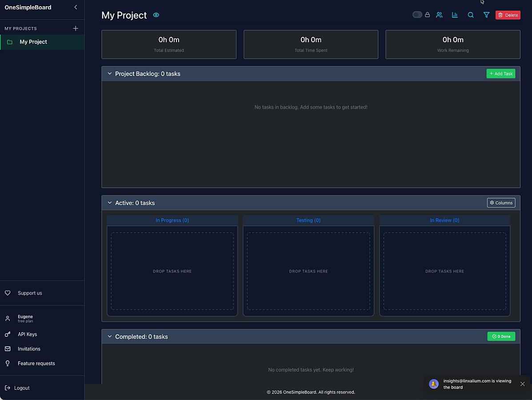The width and height of the screenshot is (532, 400).
Task: Select the In Progress (0) column header
Action: (172, 220)
